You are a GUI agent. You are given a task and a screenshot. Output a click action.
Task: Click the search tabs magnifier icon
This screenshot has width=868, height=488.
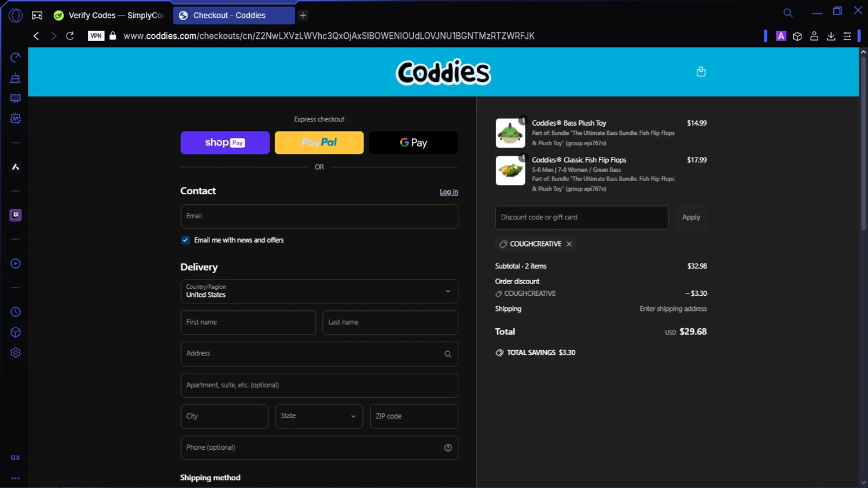pyautogui.click(x=788, y=13)
